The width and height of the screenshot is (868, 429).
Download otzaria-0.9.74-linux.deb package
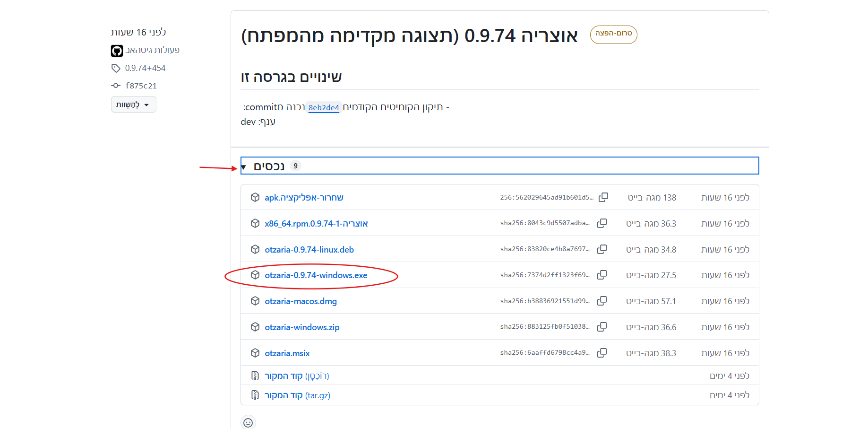pos(309,250)
